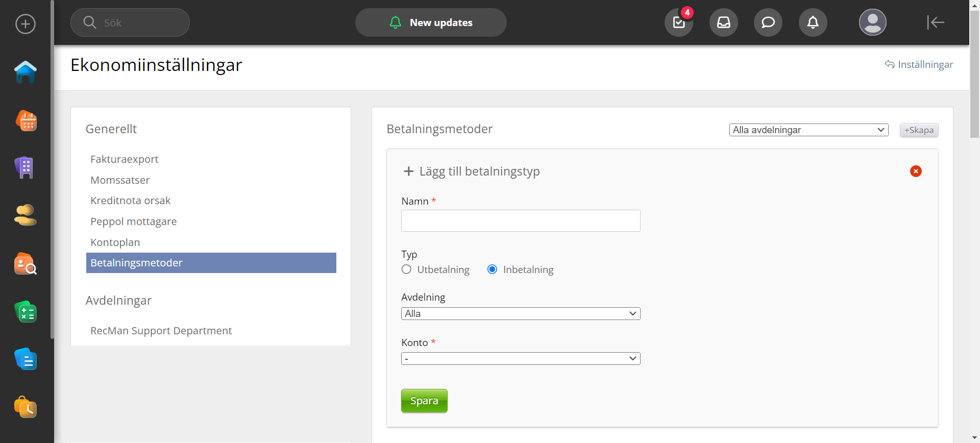The height and width of the screenshot is (443, 980).
Task: Click the plus icon in the sidebar
Action: pos(26,24)
